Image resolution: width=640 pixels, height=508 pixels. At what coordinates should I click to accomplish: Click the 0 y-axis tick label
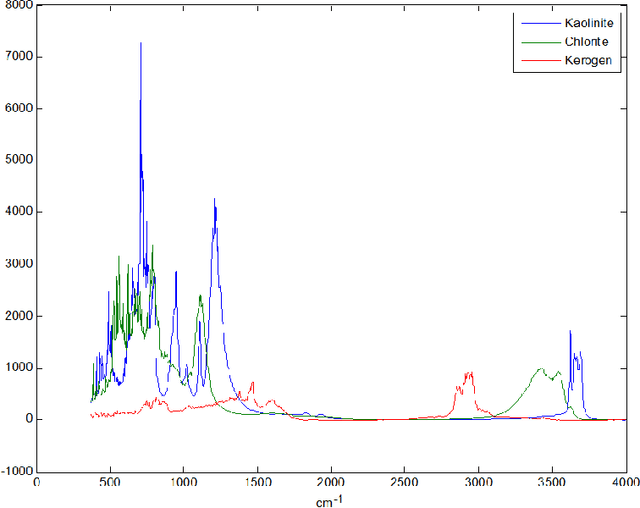click(28, 420)
